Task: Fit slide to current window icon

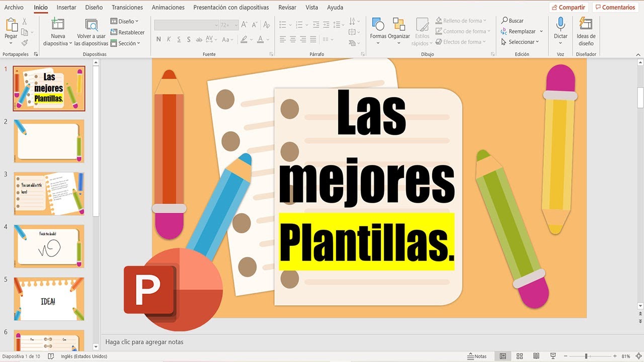Action: click(638, 356)
